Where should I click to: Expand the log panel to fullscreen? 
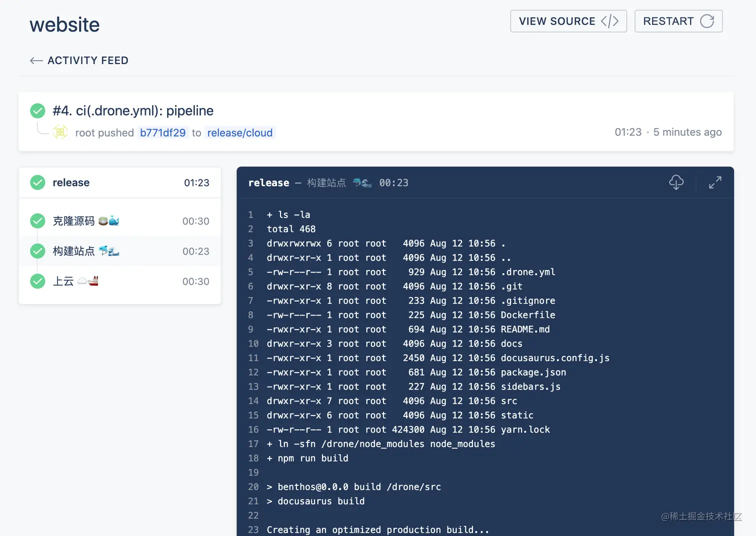(715, 182)
